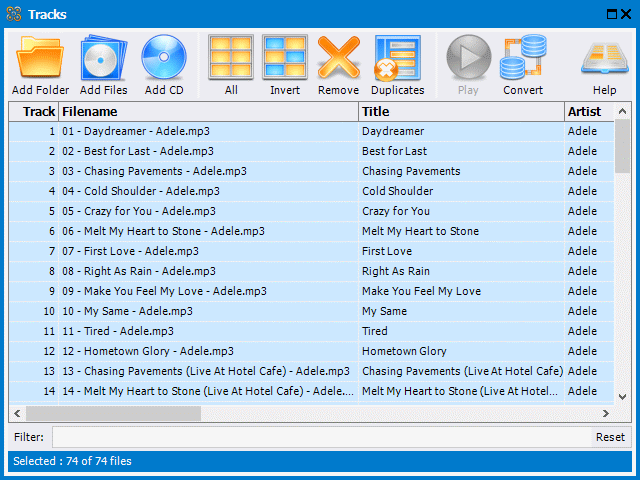
Task: Open the Add Folder tool
Action: click(40, 65)
